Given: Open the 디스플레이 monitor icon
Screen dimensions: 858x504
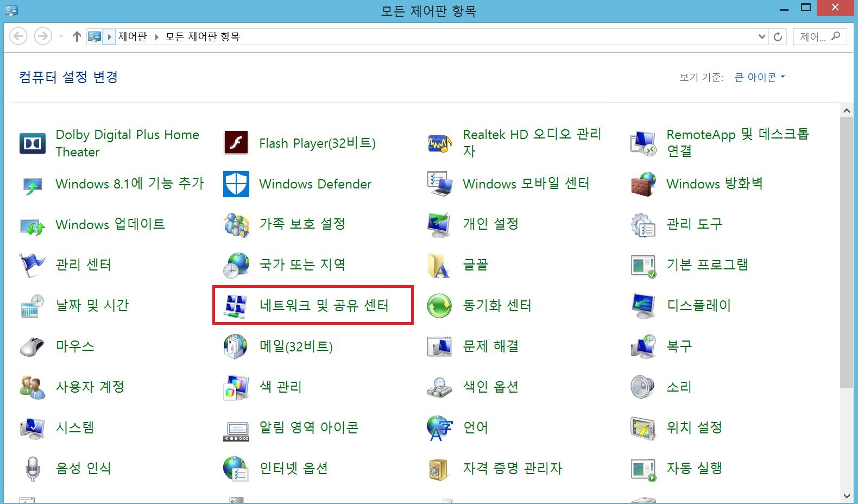Looking at the screenshot, I should click(x=643, y=306).
